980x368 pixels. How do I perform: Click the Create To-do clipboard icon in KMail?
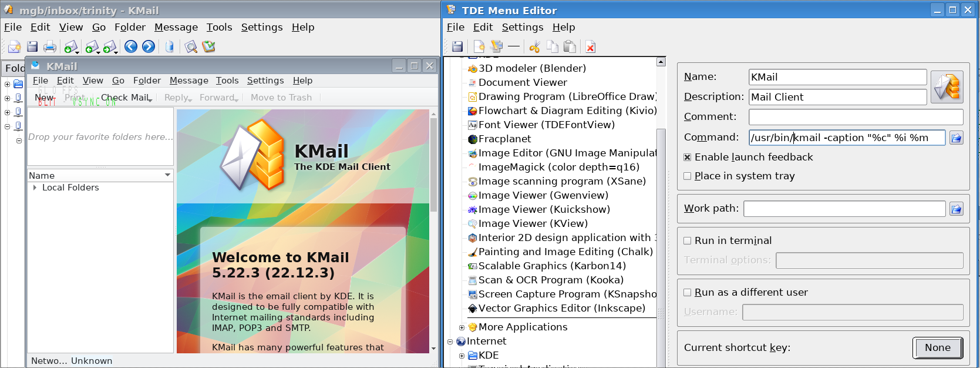tap(208, 46)
